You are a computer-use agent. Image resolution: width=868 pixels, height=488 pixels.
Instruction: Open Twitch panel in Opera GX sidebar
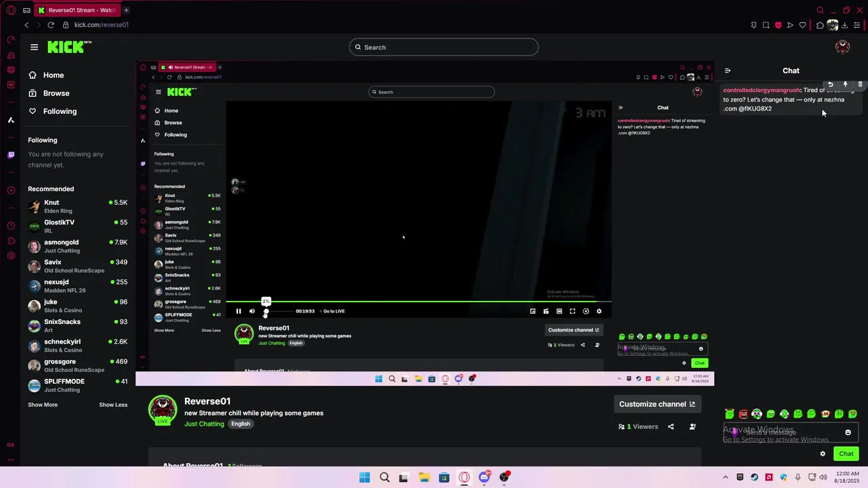point(11,155)
